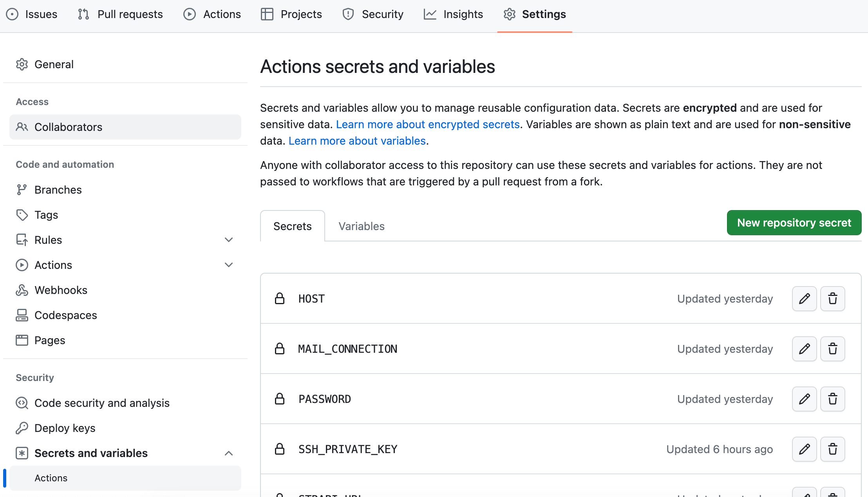Click the Branches icon in sidebar
This screenshot has height=497, width=868.
coord(22,189)
